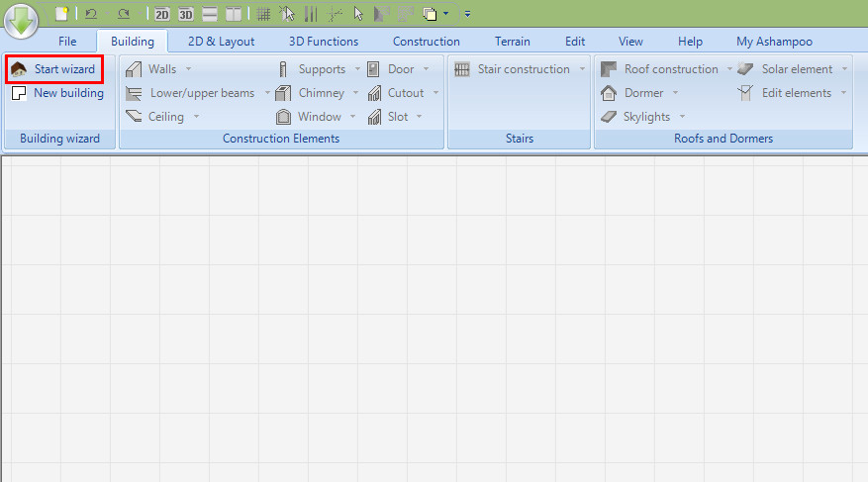Expand the Solar element dropdown
The height and width of the screenshot is (482, 868).
point(845,69)
